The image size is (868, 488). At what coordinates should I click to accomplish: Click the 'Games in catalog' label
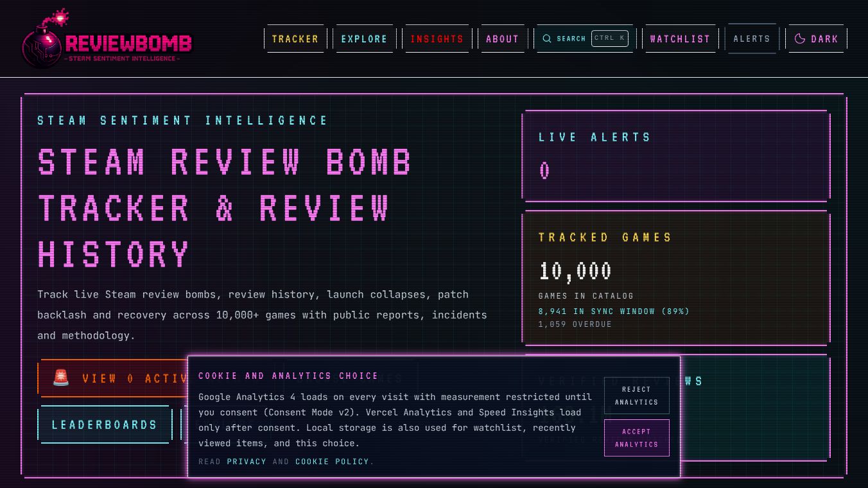[x=586, y=295]
